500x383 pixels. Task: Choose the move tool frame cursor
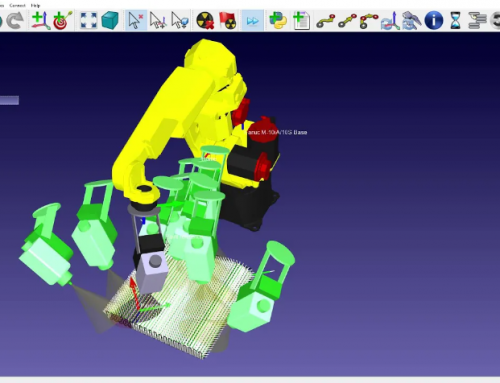coord(180,21)
